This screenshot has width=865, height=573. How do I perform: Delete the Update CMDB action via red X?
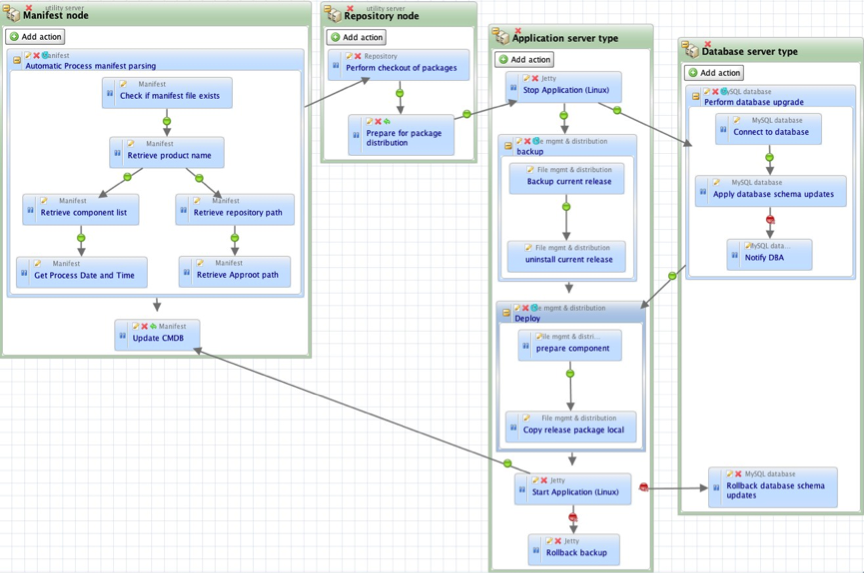[x=145, y=326]
